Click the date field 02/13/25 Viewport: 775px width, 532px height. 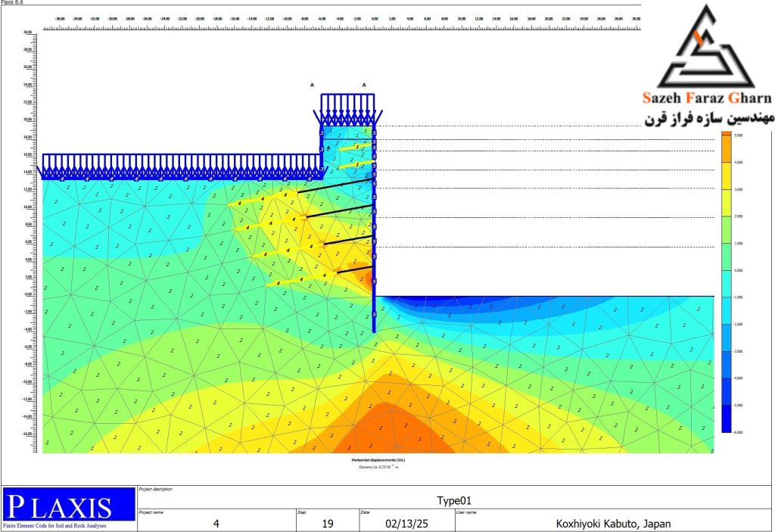[x=406, y=523]
